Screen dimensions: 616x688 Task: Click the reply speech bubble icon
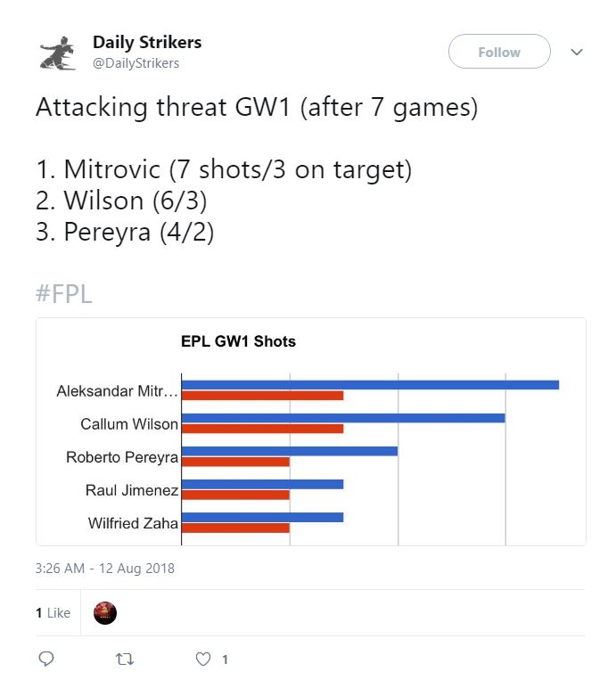coord(46,659)
